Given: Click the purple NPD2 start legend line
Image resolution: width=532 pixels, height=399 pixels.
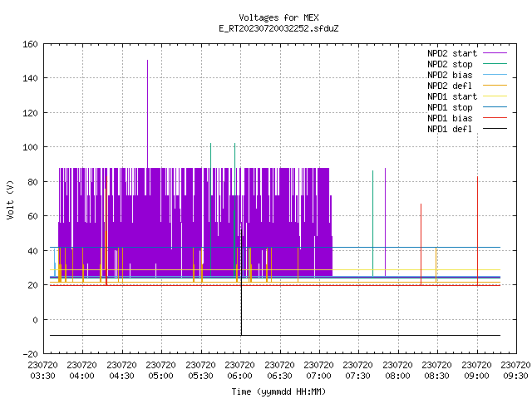Looking at the screenshot, I should tap(495, 53).
